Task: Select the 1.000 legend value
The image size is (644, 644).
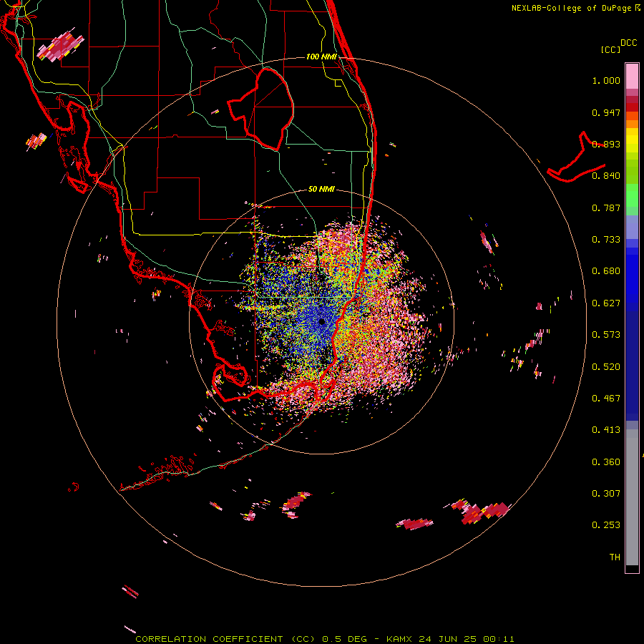Action: point(606,80)
